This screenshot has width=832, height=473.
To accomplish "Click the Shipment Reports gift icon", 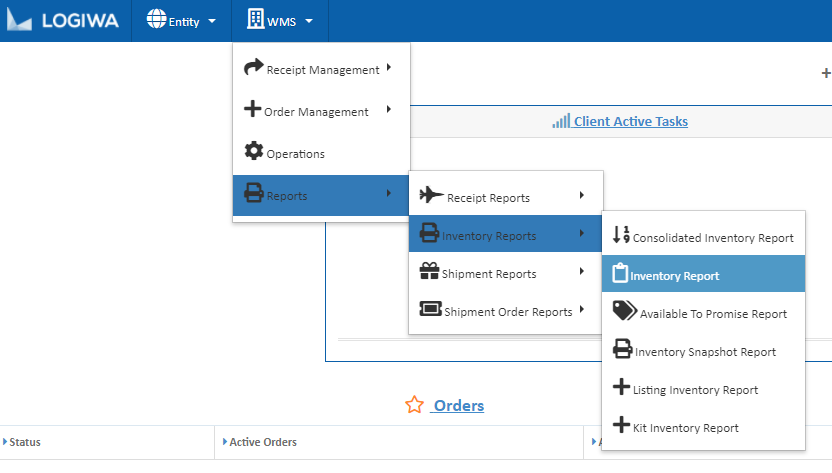I will tap(429, 272).
